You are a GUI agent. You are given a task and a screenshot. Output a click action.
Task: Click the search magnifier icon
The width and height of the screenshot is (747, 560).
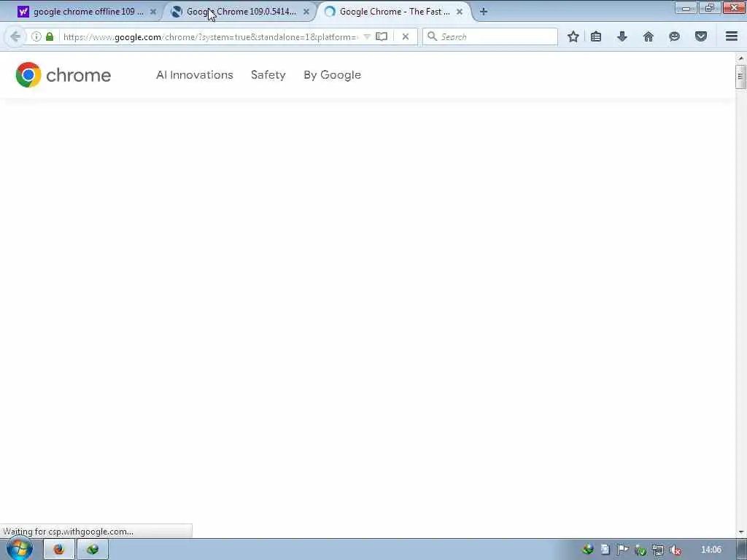coord(432,36)
